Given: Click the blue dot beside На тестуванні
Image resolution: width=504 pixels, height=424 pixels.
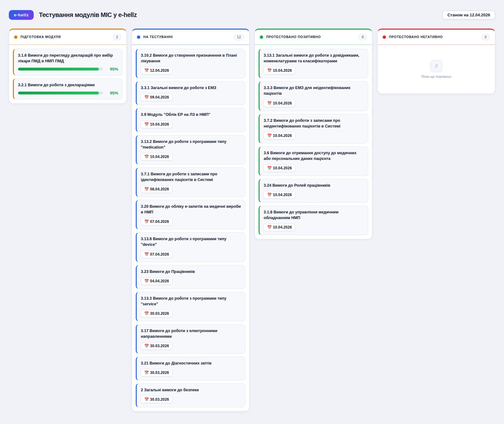Looking at the screenshot, I should pos(139,37).
